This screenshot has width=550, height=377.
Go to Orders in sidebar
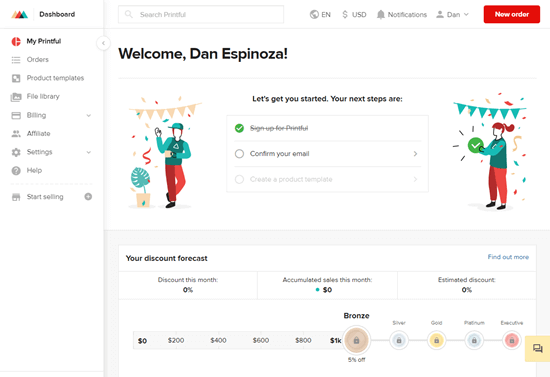pos(38,60)
